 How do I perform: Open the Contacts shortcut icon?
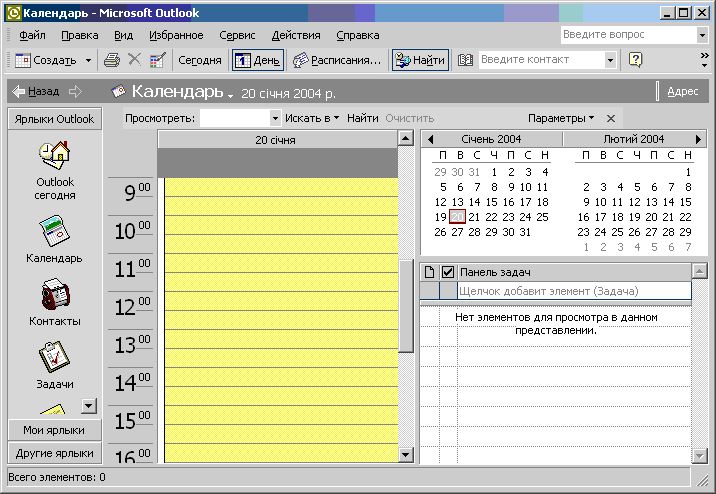pyautogui.click(x=55, y=302)
